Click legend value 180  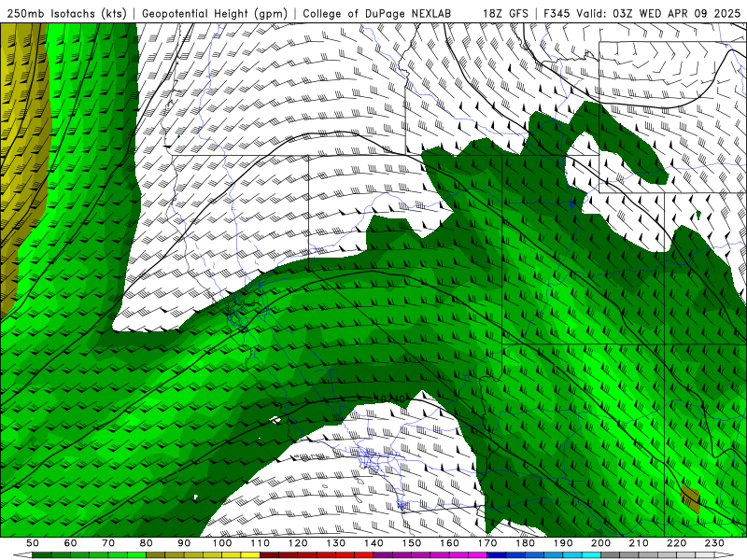pyautogui.click(x=526, y=543)
